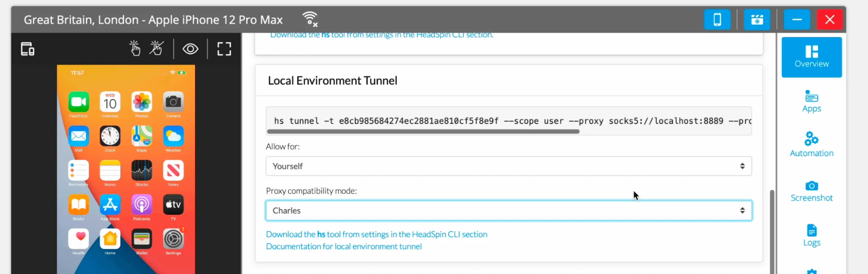This screenshot has height=274, width=868.
Task: Select the multi-touch gesture icon
Action: click(x=156, y=48)
